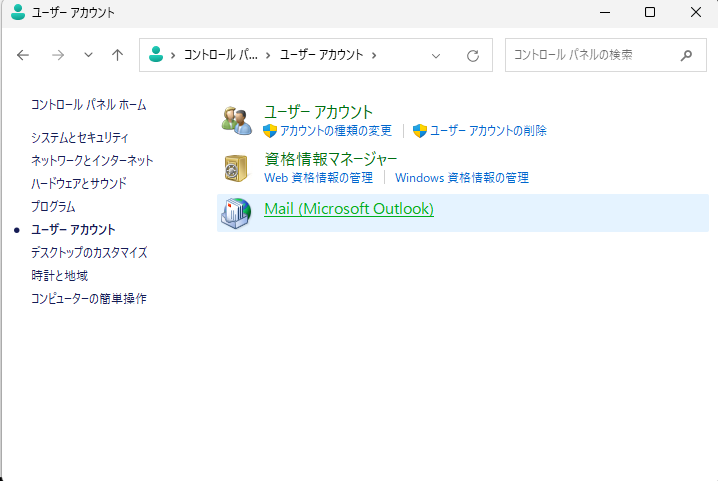718x481 pixels.
Task: Open Web 資格情報の管理 link
Action: coord(318,178)
